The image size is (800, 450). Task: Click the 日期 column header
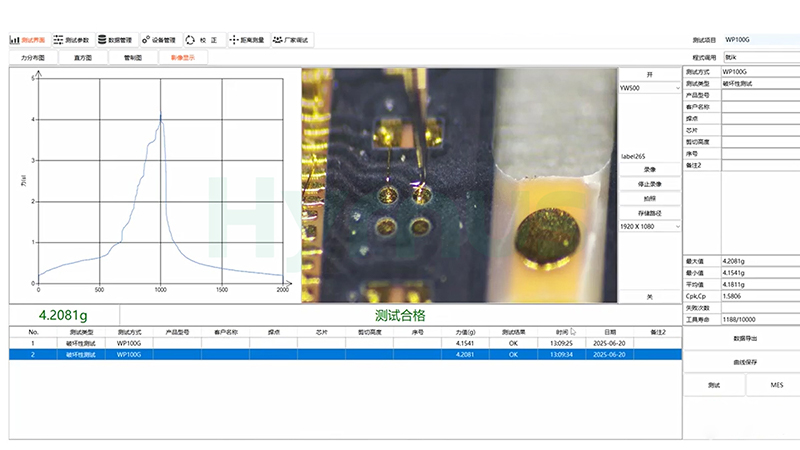coord(610,332)
